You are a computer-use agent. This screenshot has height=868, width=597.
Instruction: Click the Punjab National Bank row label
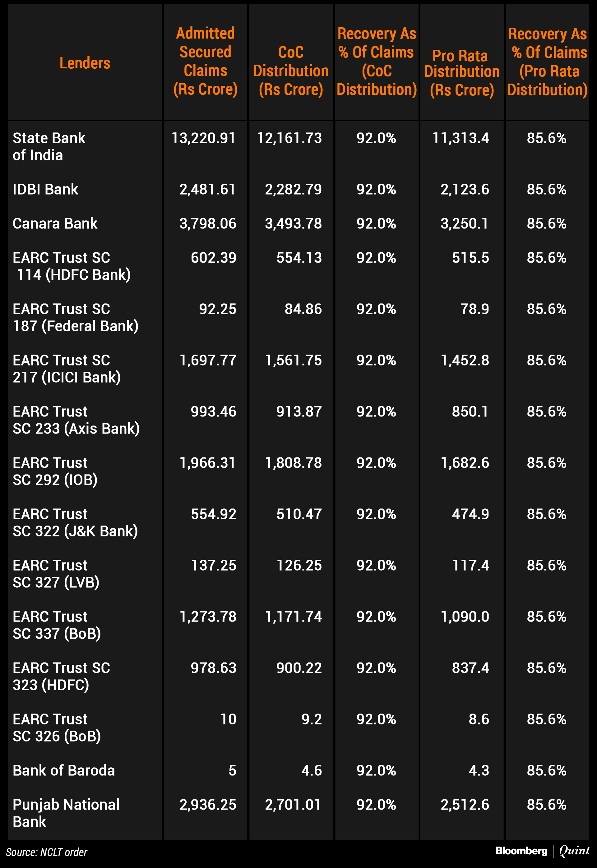[66, 813]
